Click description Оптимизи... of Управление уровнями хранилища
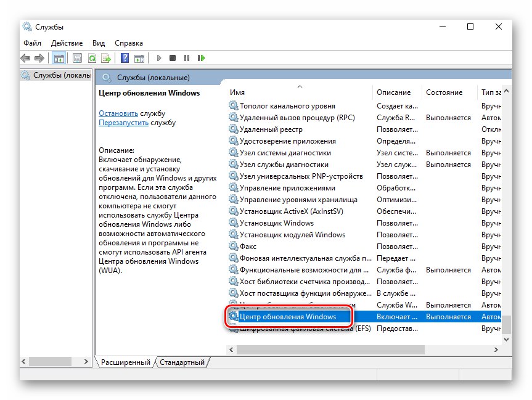The width and height of the screenshot is (532, 400). (396, 200)
